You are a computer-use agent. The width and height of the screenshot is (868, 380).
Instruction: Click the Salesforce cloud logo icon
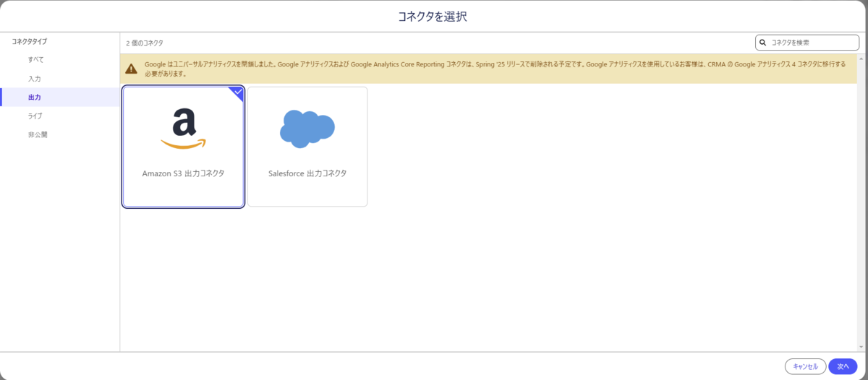(x=307, y=129)
